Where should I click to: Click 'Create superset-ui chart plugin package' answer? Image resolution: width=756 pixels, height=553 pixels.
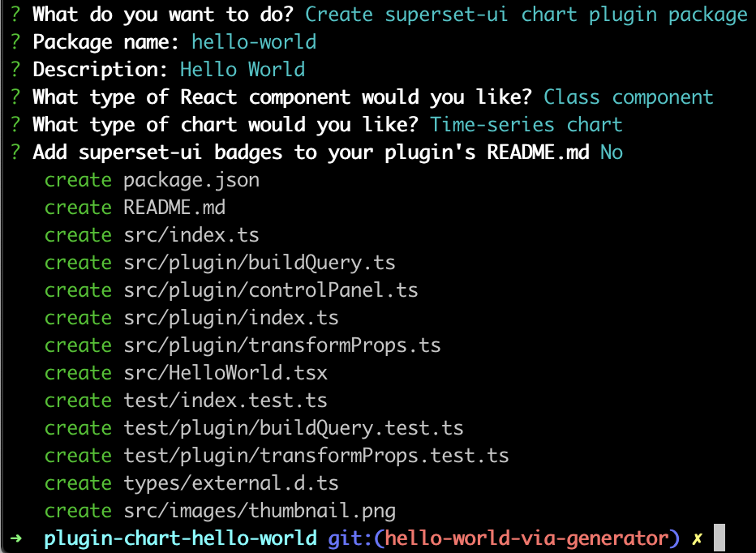(526, 14)
